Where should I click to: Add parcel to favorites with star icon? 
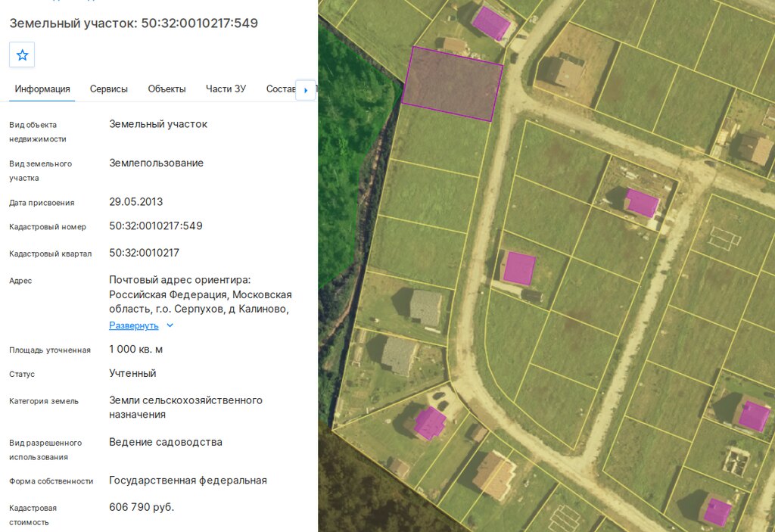pyautogui.click(x=22, y=55)
